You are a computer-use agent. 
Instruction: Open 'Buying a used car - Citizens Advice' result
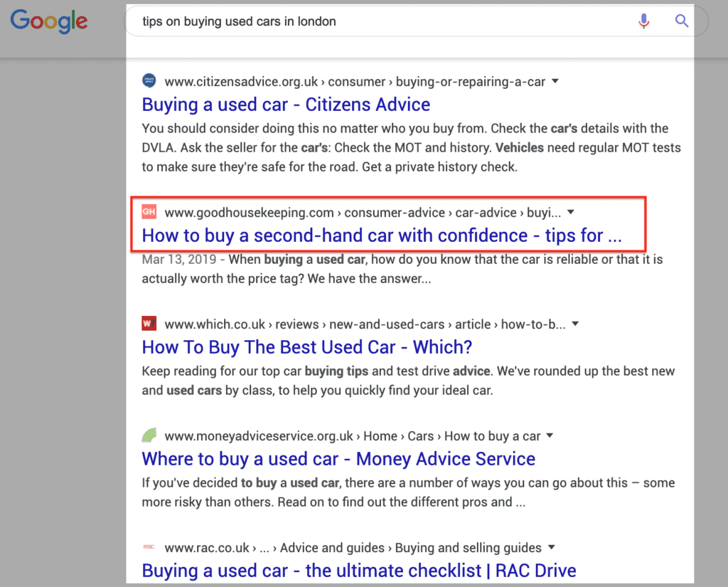pos(286,105)
